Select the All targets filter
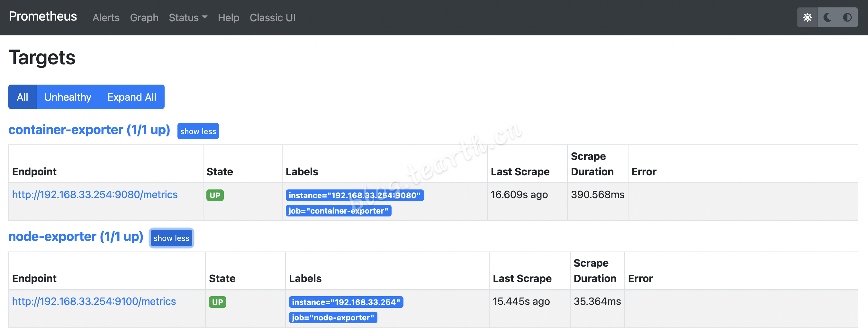Image resolution: width=868 pixels, height=330 pixels. coord(22,97)
